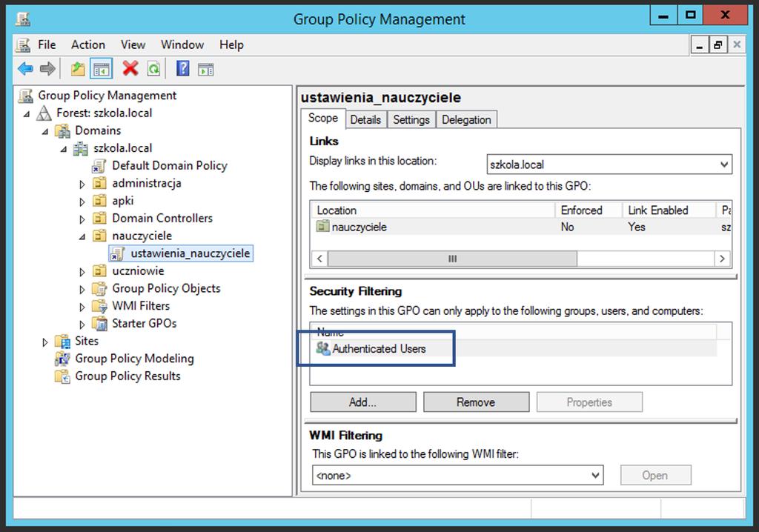The height and width of the screenshot is (532, 759).
Task: Click the window system icon in title bar
Action: click(x=22, y=19)
